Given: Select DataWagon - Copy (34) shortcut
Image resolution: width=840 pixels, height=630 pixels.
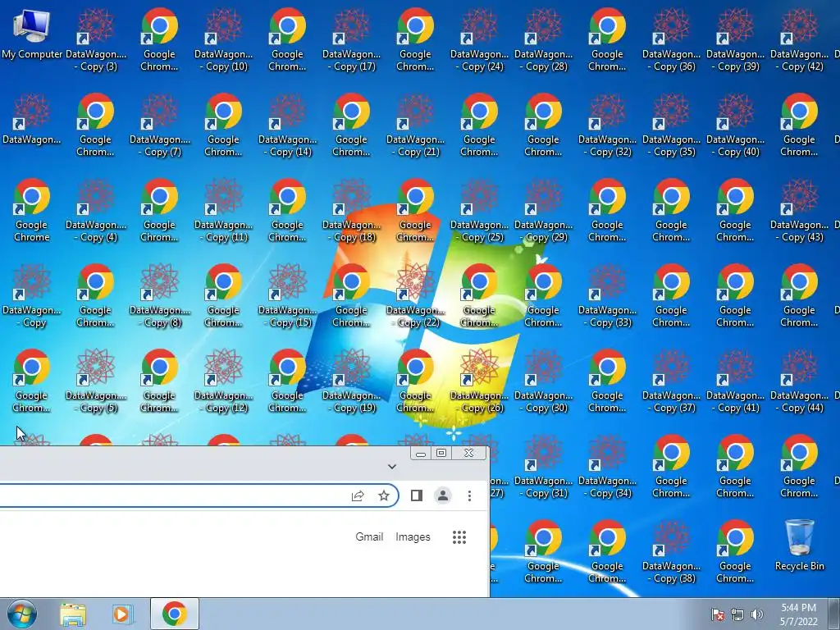Looking at the screenshot, I should (x=607, y=466).
